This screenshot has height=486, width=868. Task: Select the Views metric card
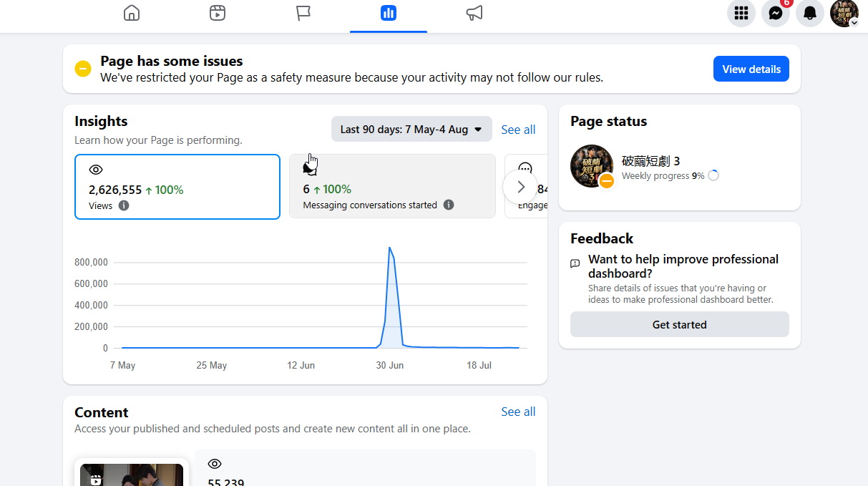[177, 186]
